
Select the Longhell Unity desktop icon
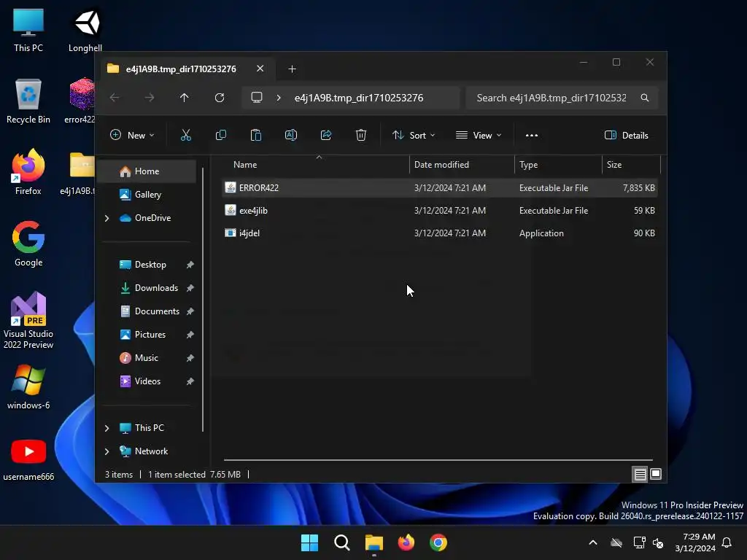click(x=86, y=30)
